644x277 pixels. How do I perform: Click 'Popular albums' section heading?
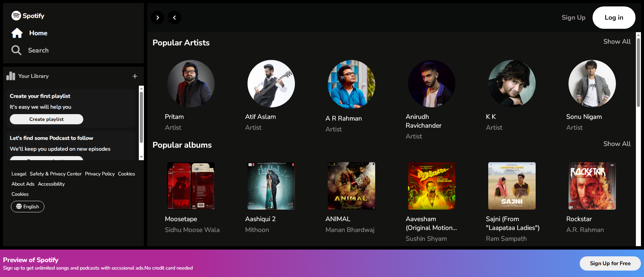point(182,145)
